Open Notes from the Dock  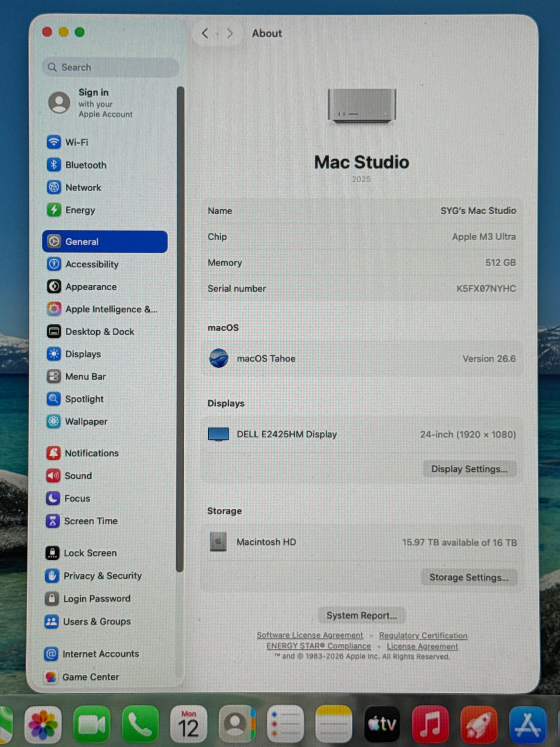334,724
